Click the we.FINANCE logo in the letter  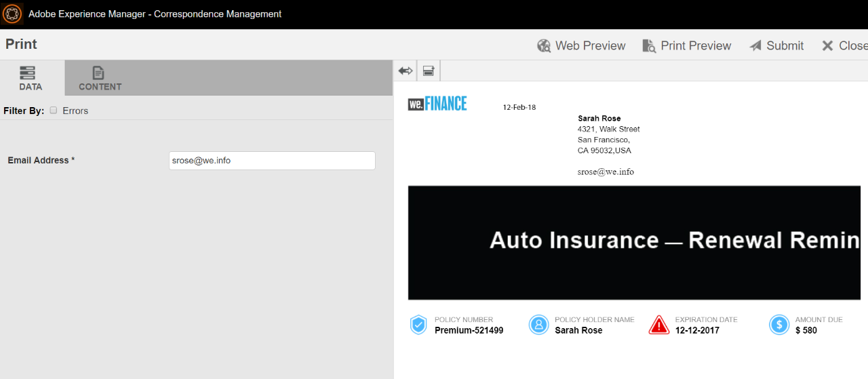pyautogui.click(x=437, y=104)
